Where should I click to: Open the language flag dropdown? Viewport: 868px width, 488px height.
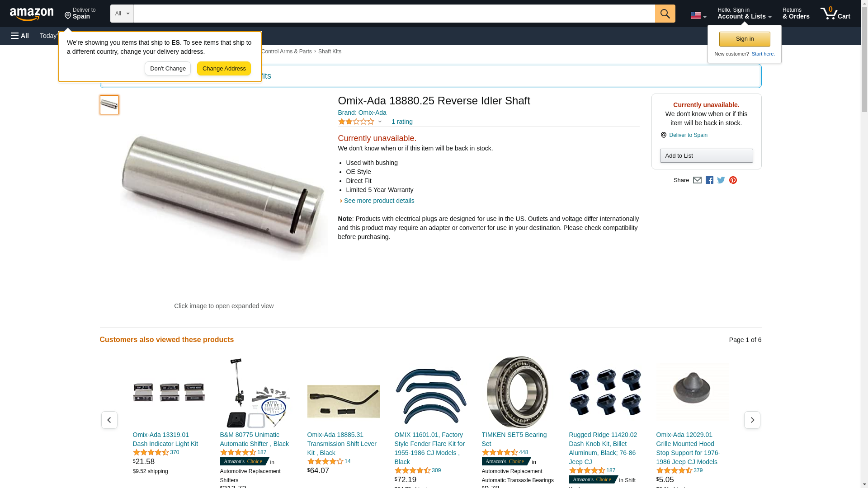pos(698,15)
